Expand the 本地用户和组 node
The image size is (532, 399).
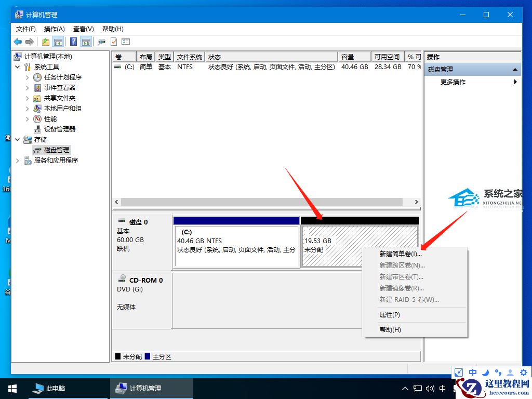click(27, 109)
